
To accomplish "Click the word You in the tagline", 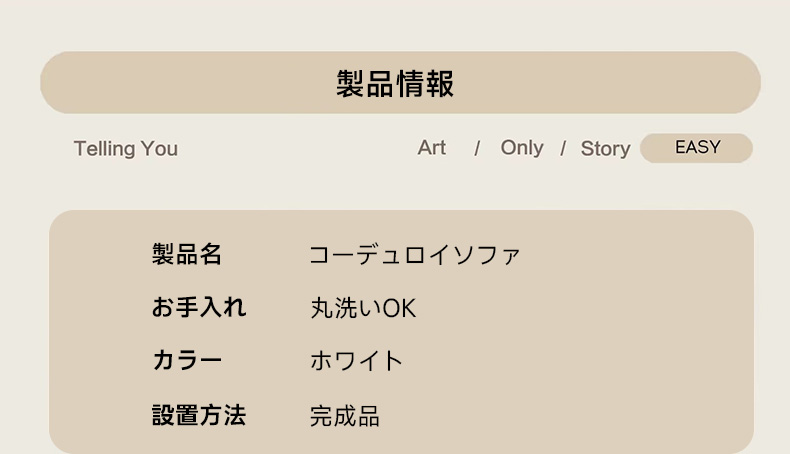I will (159, 149).
